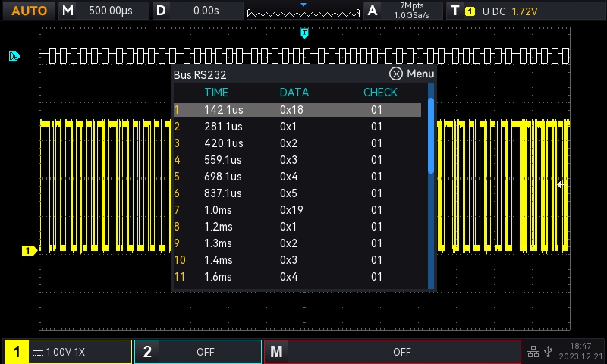Click the yellow channel 1 ground marker
The width and height of the screenshot is (607, 364).
pos(28,250)
